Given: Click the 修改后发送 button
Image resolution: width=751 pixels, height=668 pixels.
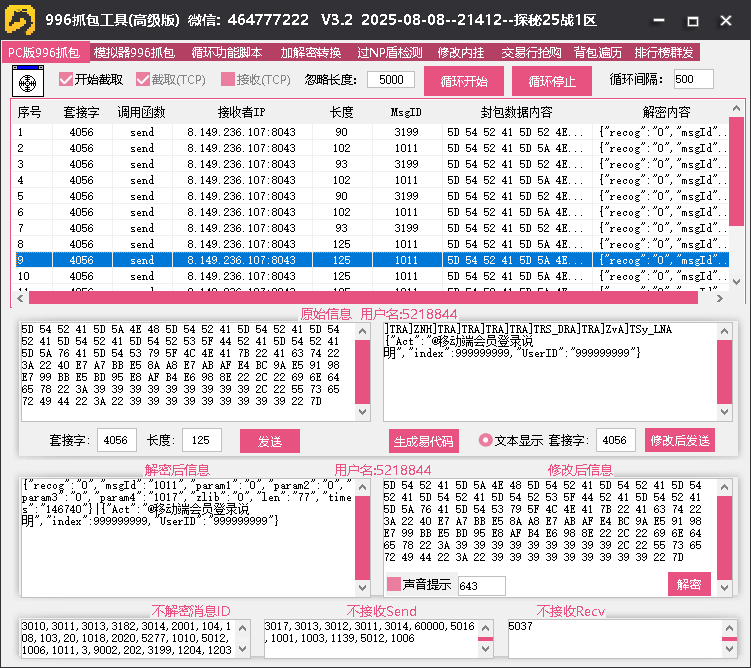Looking at the screenshot, I should coord(680,441).
